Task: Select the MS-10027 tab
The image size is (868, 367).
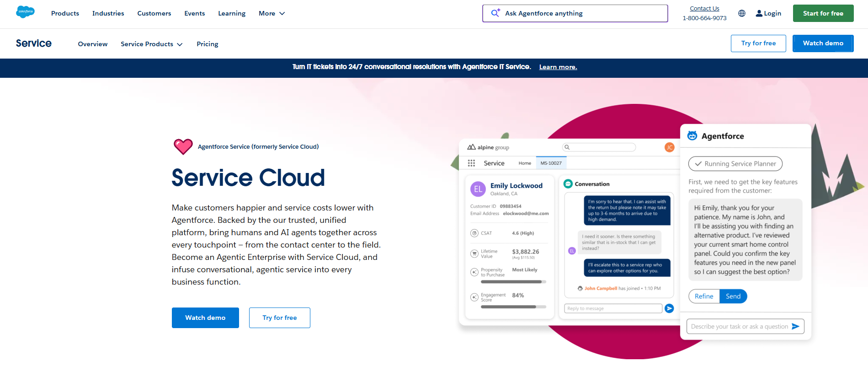Action: coord(551,163)
